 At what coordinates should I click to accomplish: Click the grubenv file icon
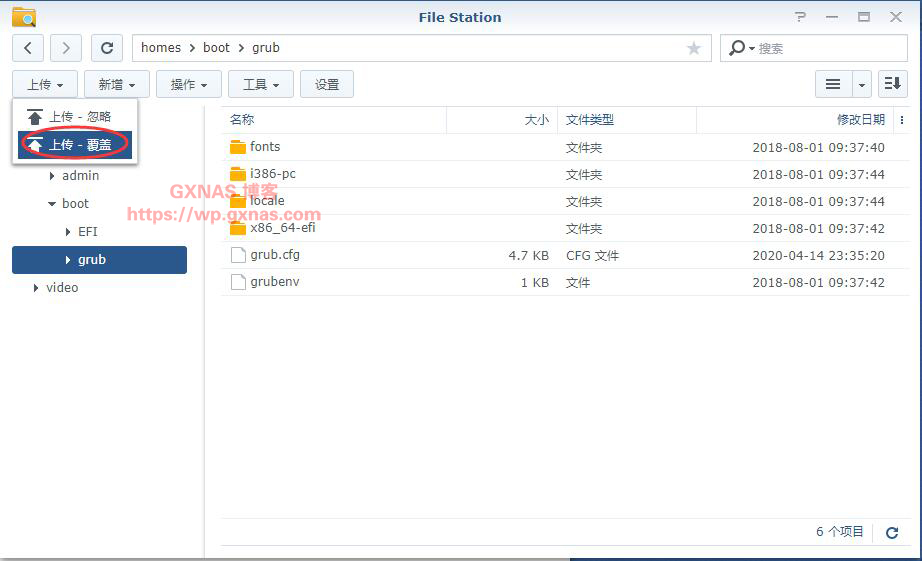238,282
